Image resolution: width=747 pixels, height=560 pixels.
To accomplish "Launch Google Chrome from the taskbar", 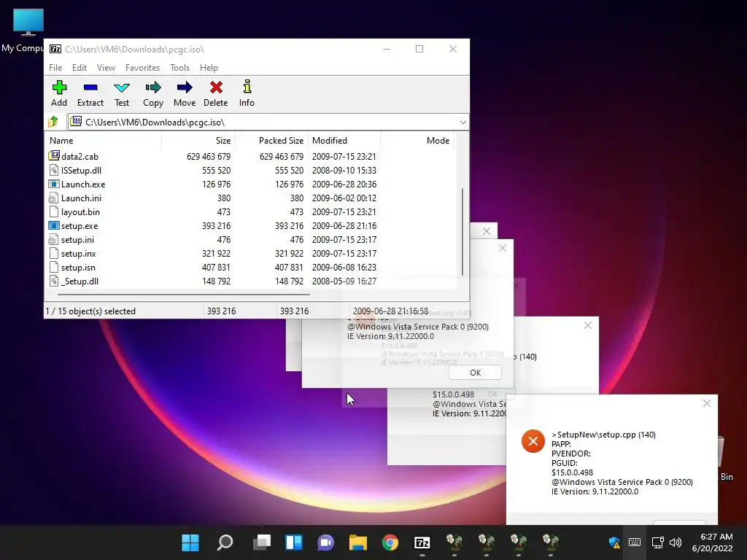I will (390, 542).
